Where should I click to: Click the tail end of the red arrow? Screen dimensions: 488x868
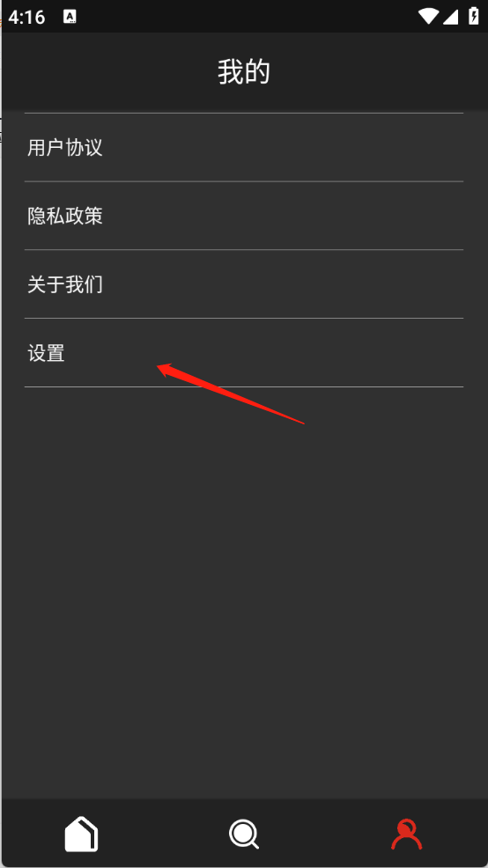tap(302, 423)
